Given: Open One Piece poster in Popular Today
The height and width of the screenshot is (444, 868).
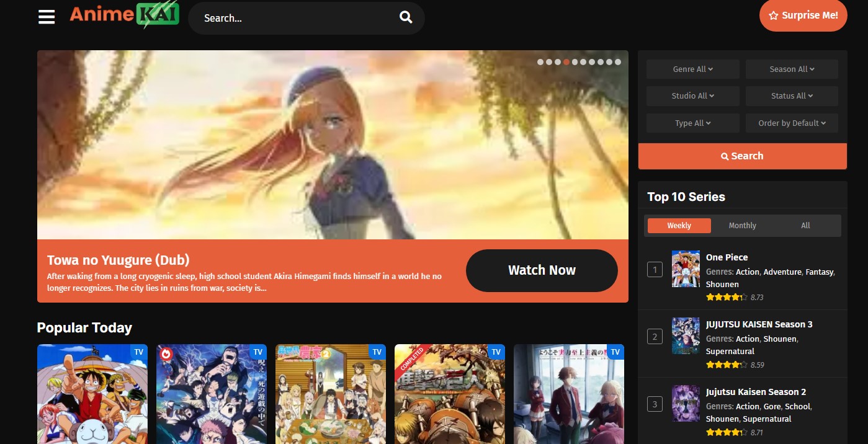Looking at the screenshot, I should tap(92, 394).
